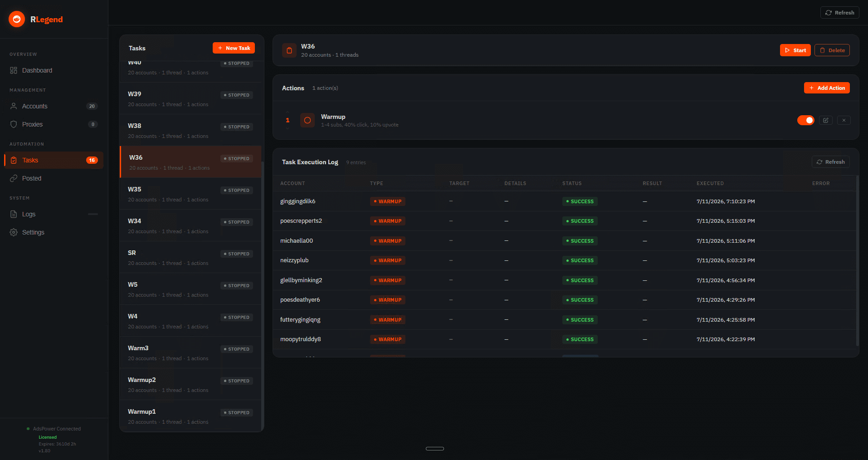This screenshot has width=868, height=460.
Task: Click STATUS column header
Action: (x=572, y=183)
